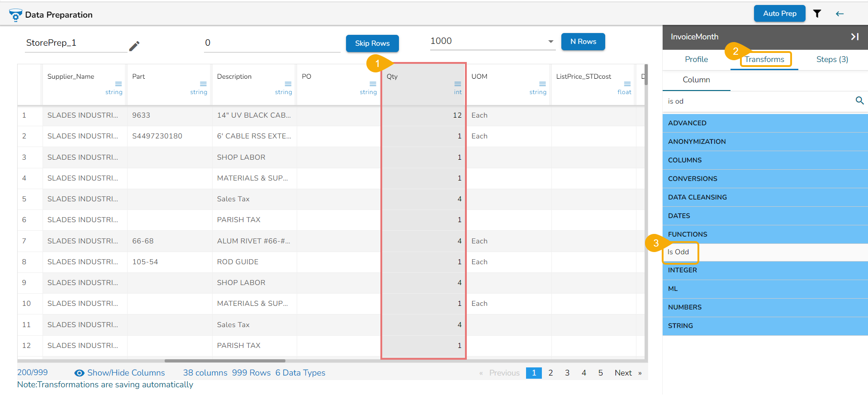Click the N Rows button
This screenshot has height=395, width=868.
click(583, 42)
